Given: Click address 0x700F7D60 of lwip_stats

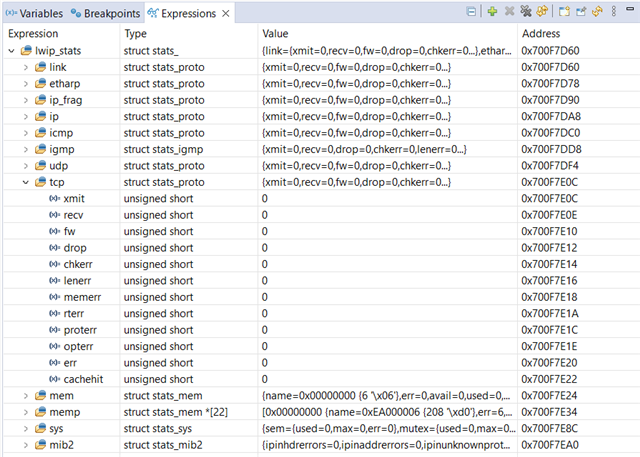Looking at the screenshot, I should [x=550, y=51].
